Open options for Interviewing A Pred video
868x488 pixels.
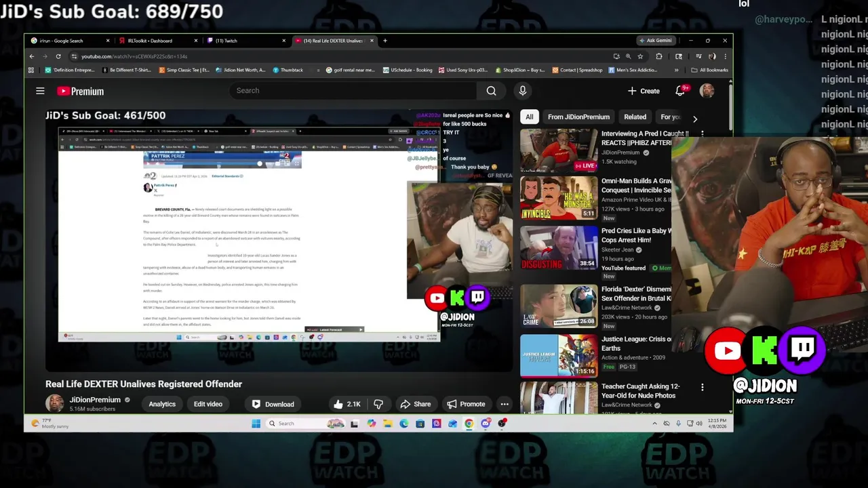coord(702,134)
